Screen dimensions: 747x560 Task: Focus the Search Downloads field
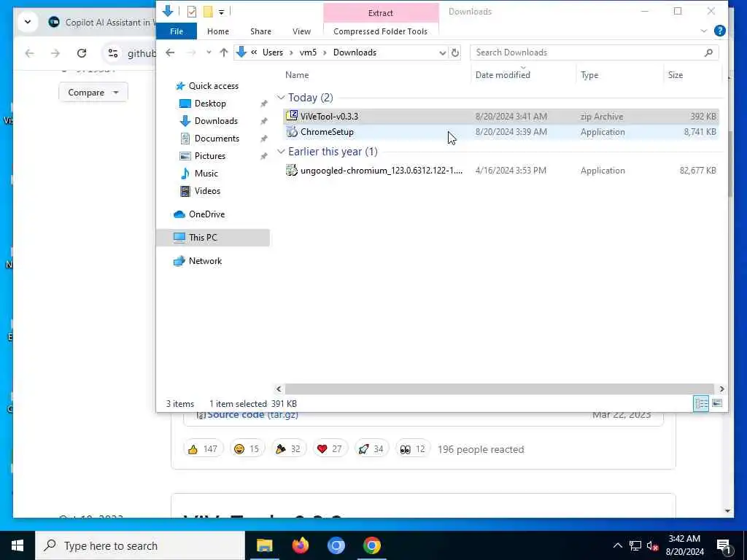click(586, 52)
